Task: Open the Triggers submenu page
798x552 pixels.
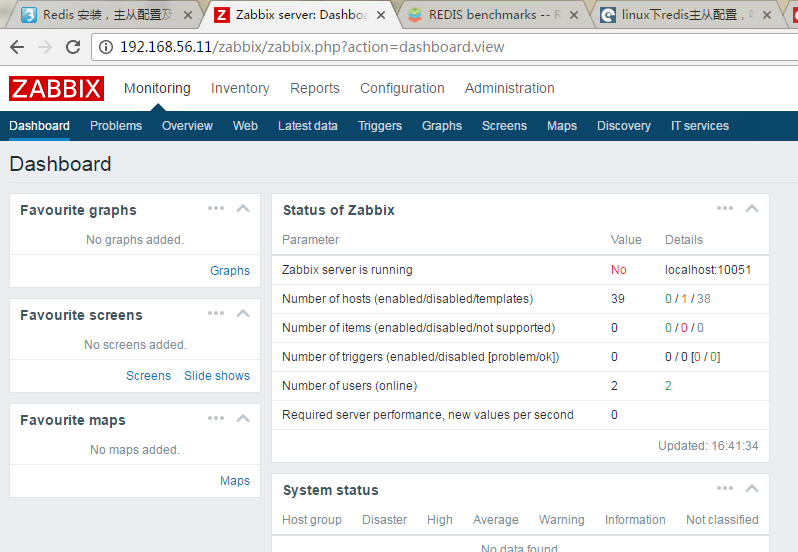Action: click(x=380, y=126)
